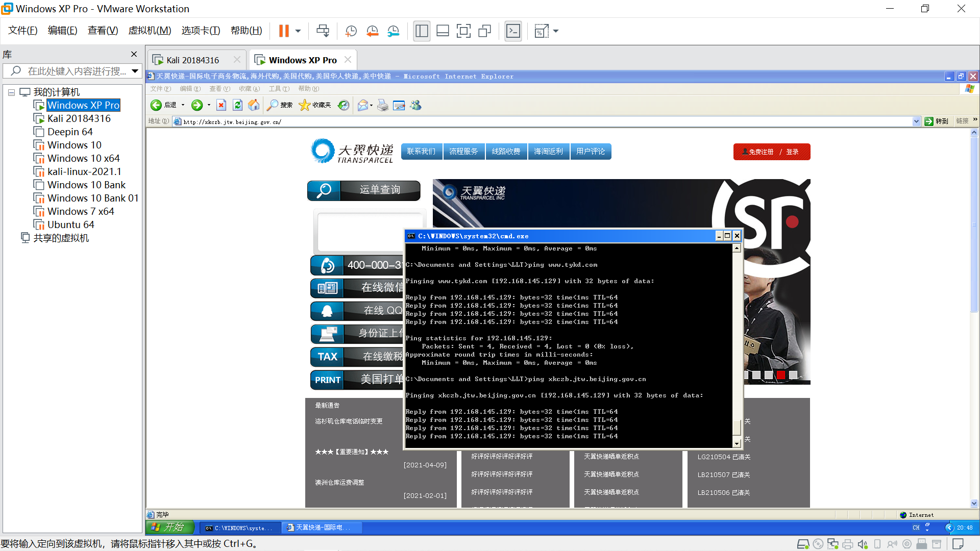Click the IE home icon
This screenshot has height=551, width=980.
(254, 105)
